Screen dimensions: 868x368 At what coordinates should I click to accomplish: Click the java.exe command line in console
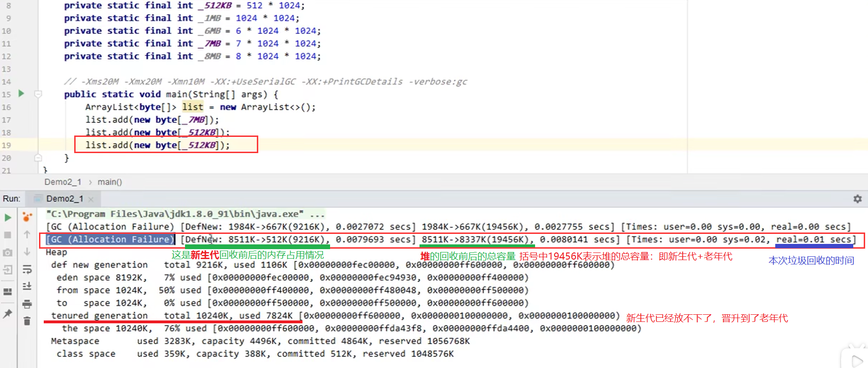coord(185,214)
